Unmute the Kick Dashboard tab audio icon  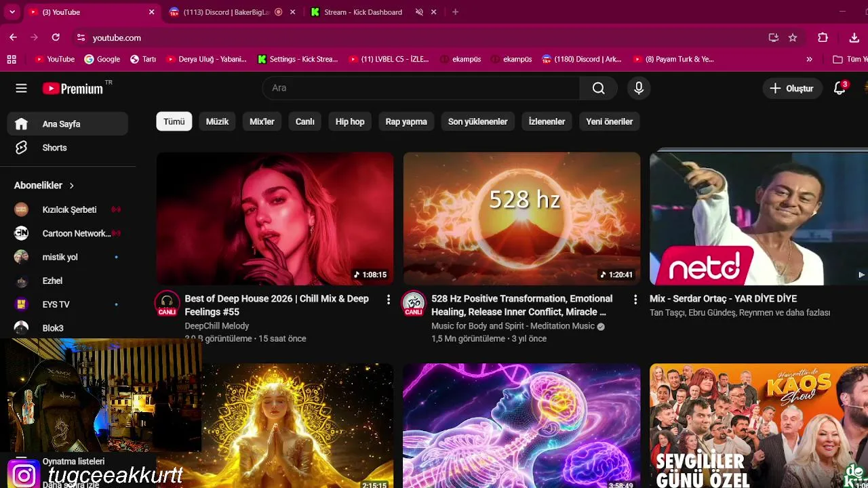click(x=419, y=12)
